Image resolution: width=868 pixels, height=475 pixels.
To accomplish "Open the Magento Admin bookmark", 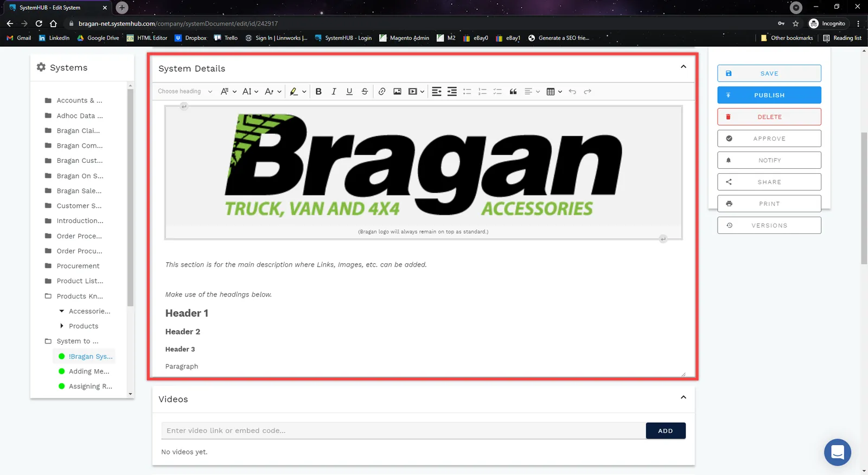I will click(x=404, y=38).
